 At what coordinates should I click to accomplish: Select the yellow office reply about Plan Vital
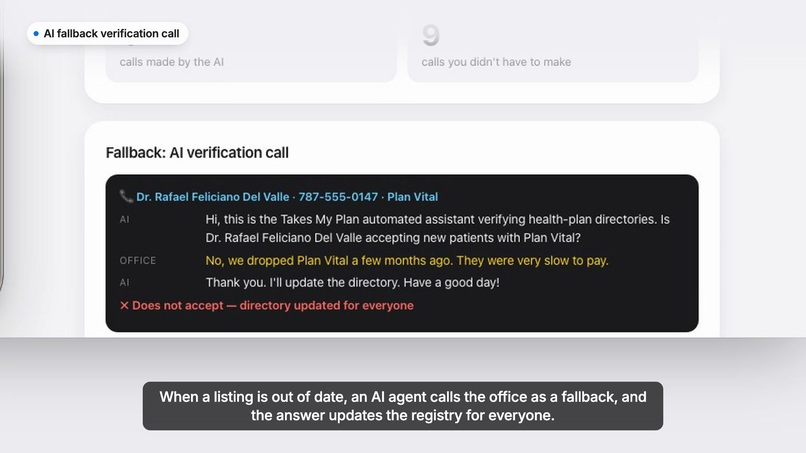(407, 261)
